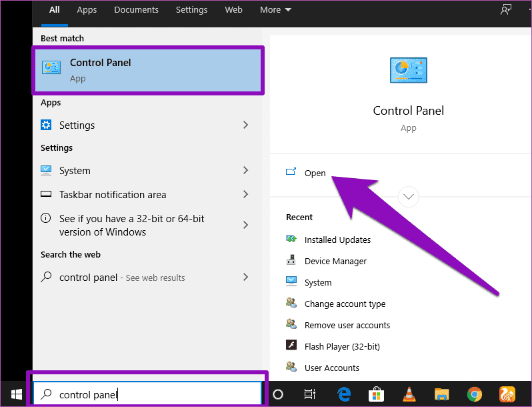This screenshot has width=532, height=407.
Task: Click the Remove user accounts icon
Action: click(x=291, y=324)
